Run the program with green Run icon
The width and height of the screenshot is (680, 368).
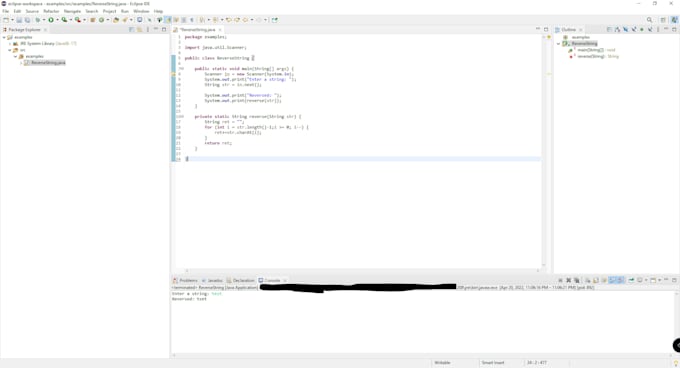(51, 20)
